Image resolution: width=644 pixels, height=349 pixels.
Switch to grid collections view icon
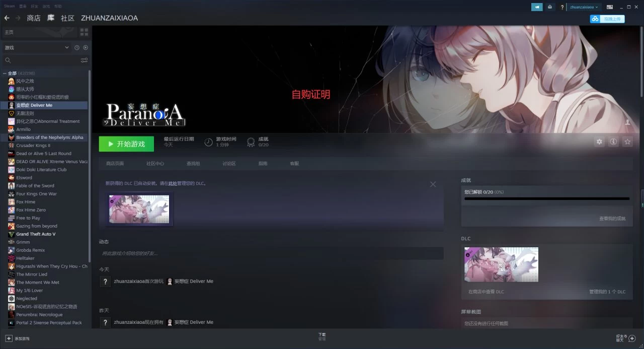point(84,32)
